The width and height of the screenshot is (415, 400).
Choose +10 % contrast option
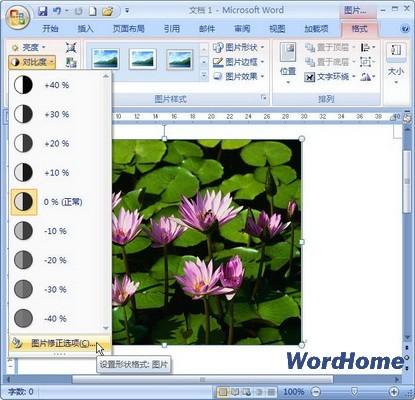[57, 173]
